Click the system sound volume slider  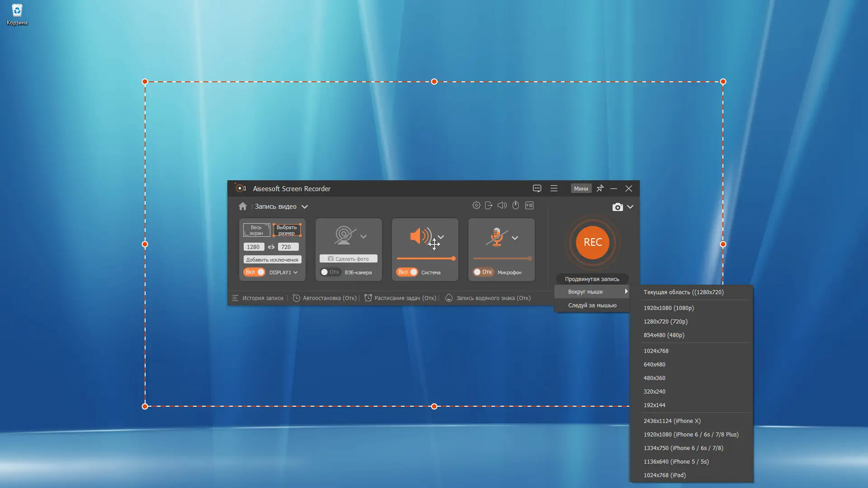425,258
